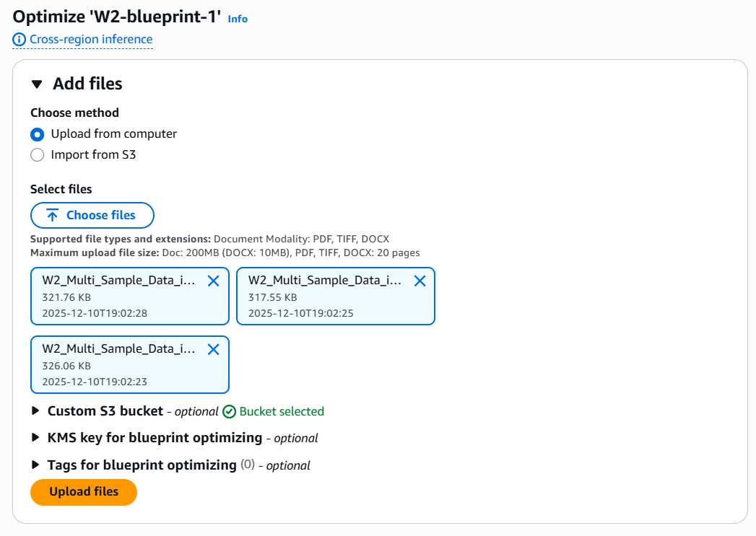Click the Choose files button label
Viewport: 756px width, 536px height.
click(100, 216)
